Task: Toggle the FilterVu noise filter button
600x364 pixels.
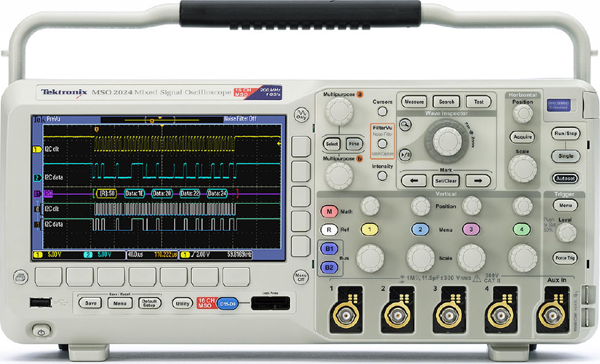Action: 382,144
